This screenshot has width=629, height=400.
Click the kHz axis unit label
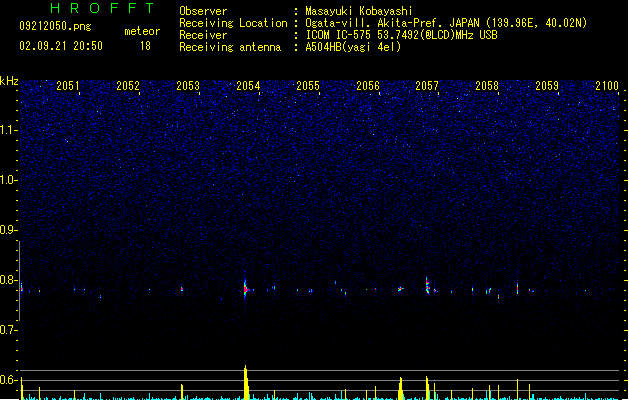(x=9, y=81)
